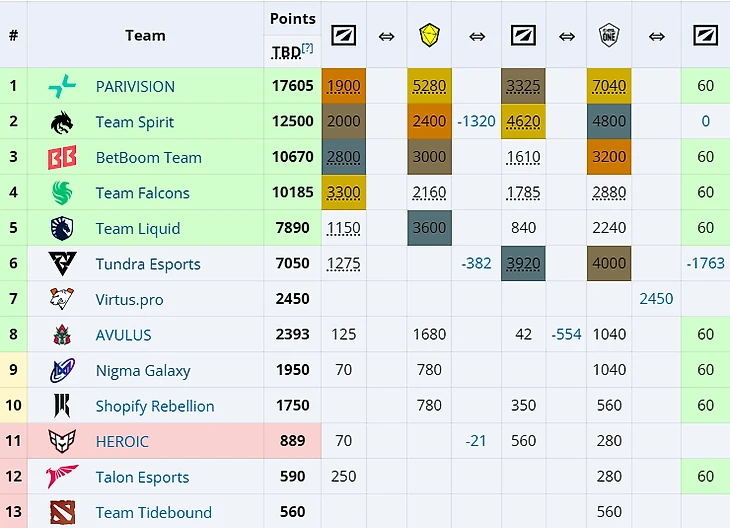The width and height of the screenshot is (730, 528).
Task: Open the DreamLeague icon next to Points column
Action: click(x=344, y=35)
